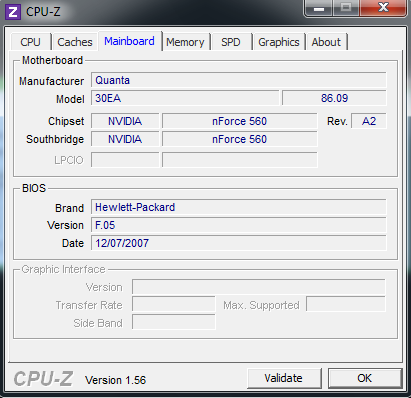411x398 pixels.
Task: Click the Graphic Interface group heading
Action: click(63, 269)
